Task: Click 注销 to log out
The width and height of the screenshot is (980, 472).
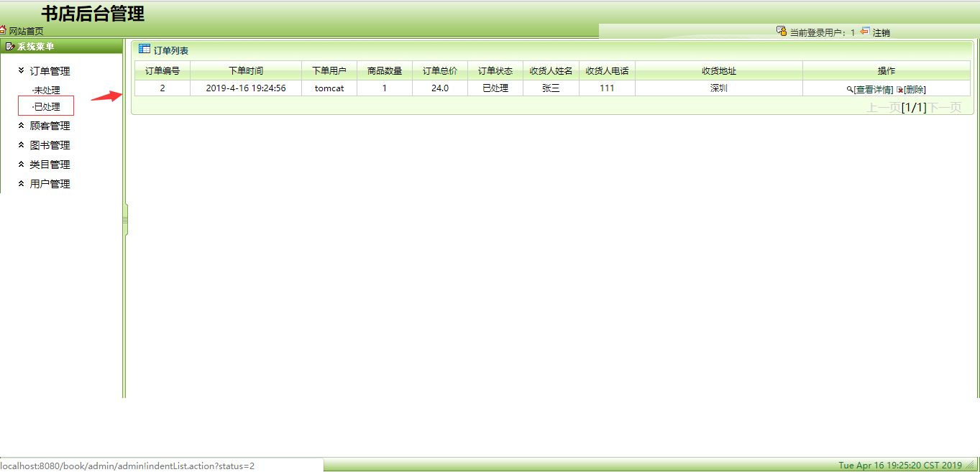Action: pyautogui.click(x=881, y=32)
